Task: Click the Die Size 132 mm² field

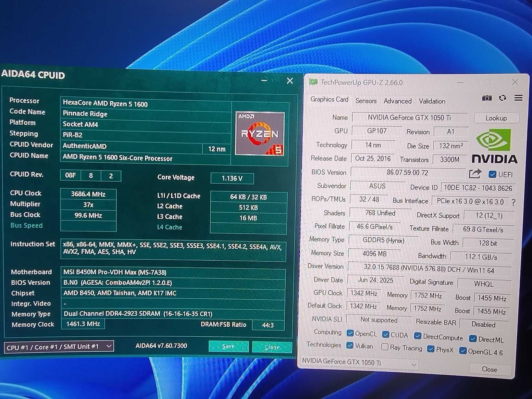Action: click(451, 146)
